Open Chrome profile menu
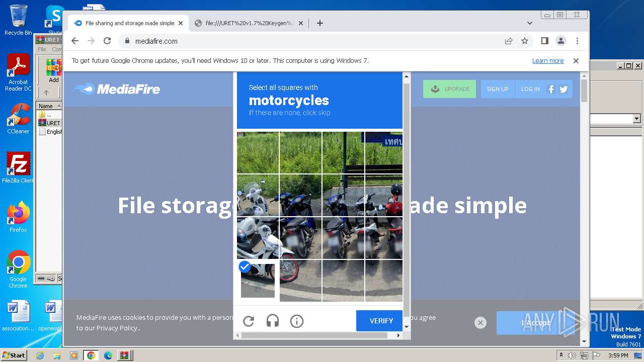Viewport: 644px width, 362px height. [x=561, y=41]
